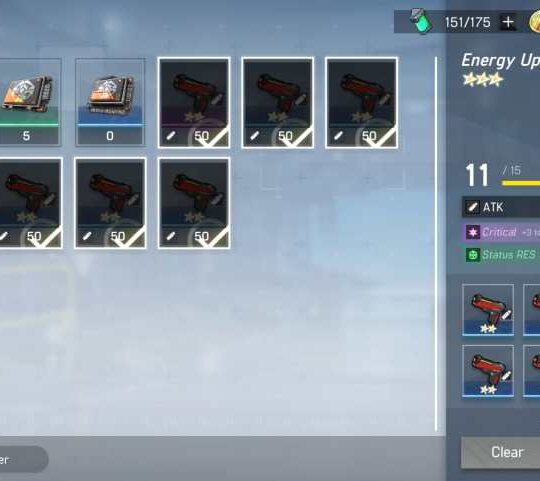Click the green Status RES skill icon
540x481 pixels.
click(x=472, y=255)
